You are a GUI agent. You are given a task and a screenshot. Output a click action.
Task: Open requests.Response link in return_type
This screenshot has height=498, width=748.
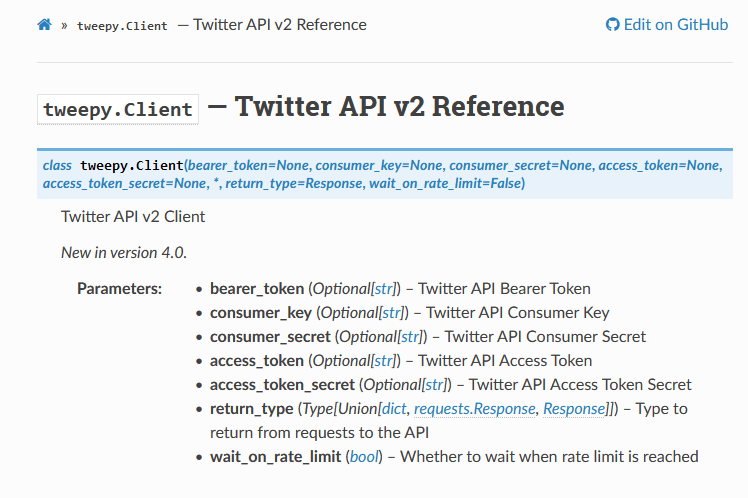point(475,409)
